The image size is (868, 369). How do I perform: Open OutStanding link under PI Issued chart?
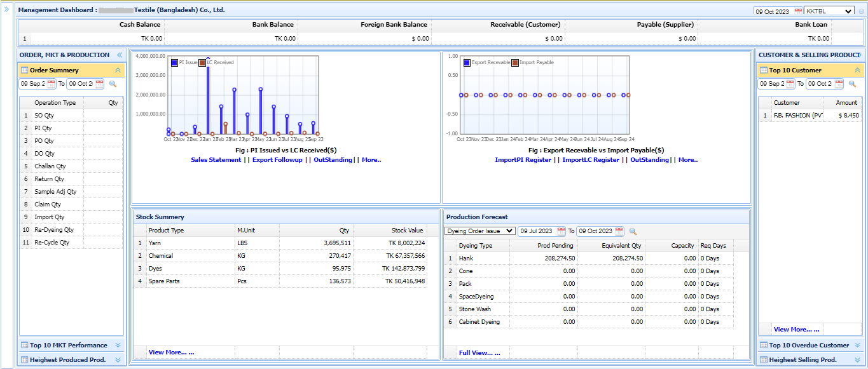coord(333,160)
